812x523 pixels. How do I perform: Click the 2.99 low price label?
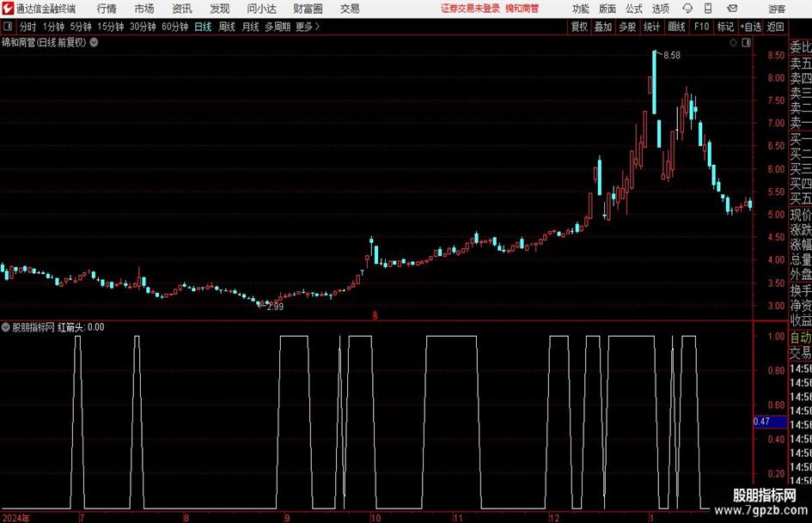(x=275, y=307)
